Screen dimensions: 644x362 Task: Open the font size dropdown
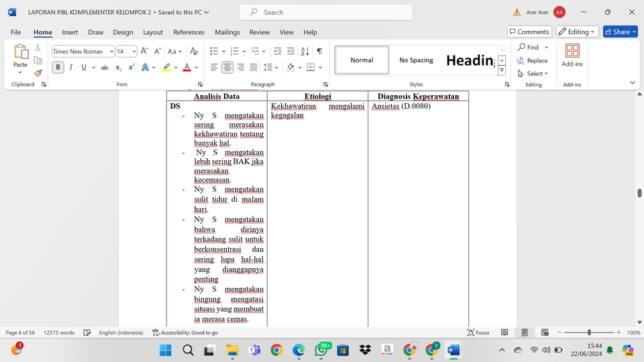[134, 52]
